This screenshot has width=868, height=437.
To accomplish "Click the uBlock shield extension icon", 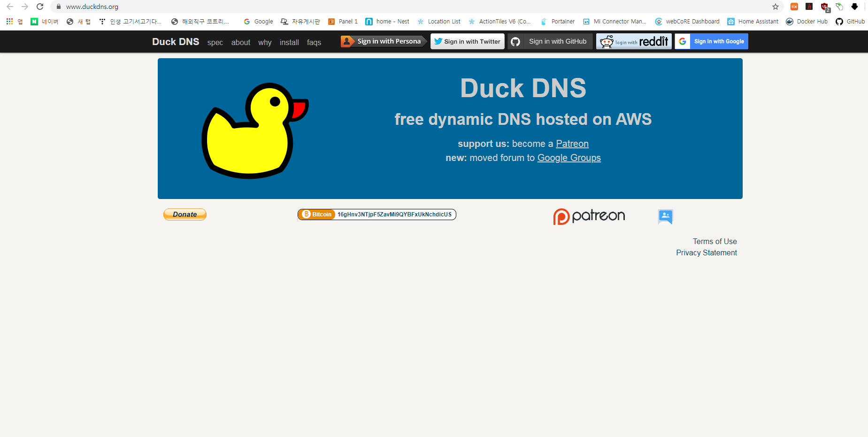I will [825, 7].
